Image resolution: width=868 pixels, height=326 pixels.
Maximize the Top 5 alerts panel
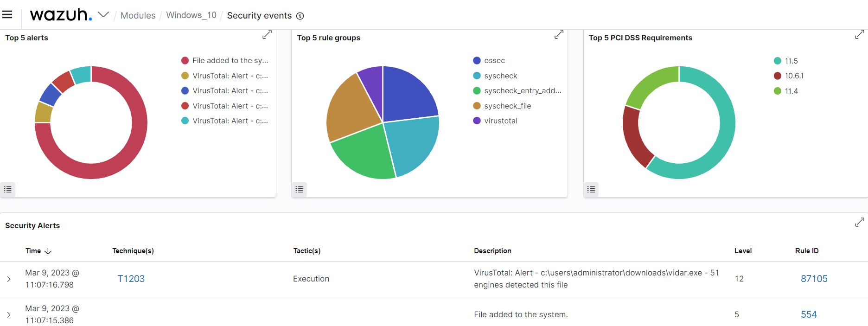point(267,35)
